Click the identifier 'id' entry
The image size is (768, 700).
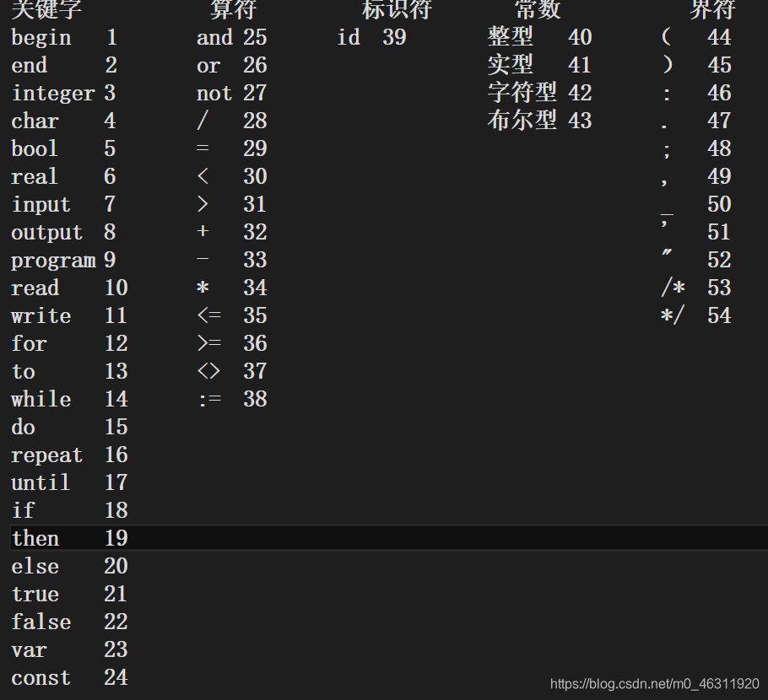349,38
